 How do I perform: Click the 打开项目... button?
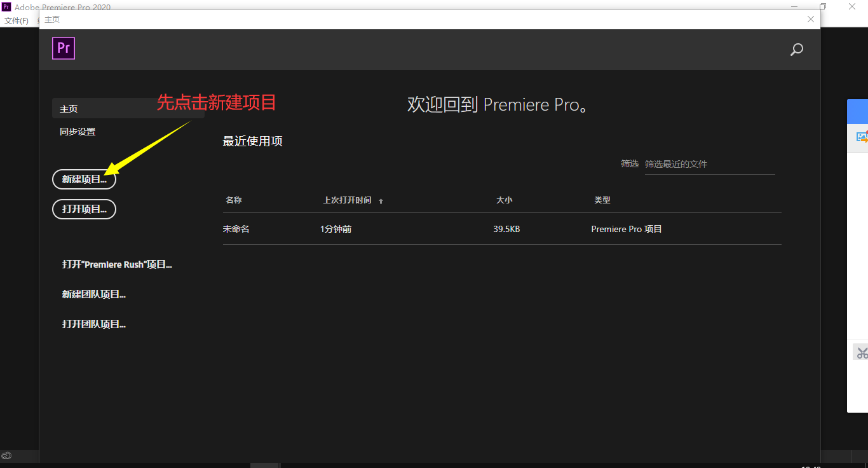[84, 209]
